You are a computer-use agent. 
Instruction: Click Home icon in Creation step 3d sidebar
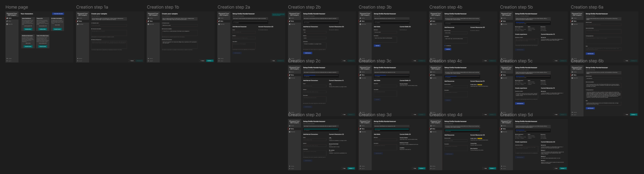coord(360,126)
